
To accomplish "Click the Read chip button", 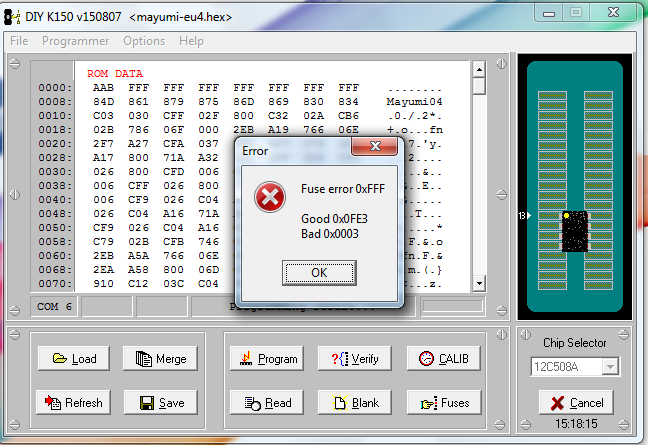I will pyautogui.click(x=266, y=403).
